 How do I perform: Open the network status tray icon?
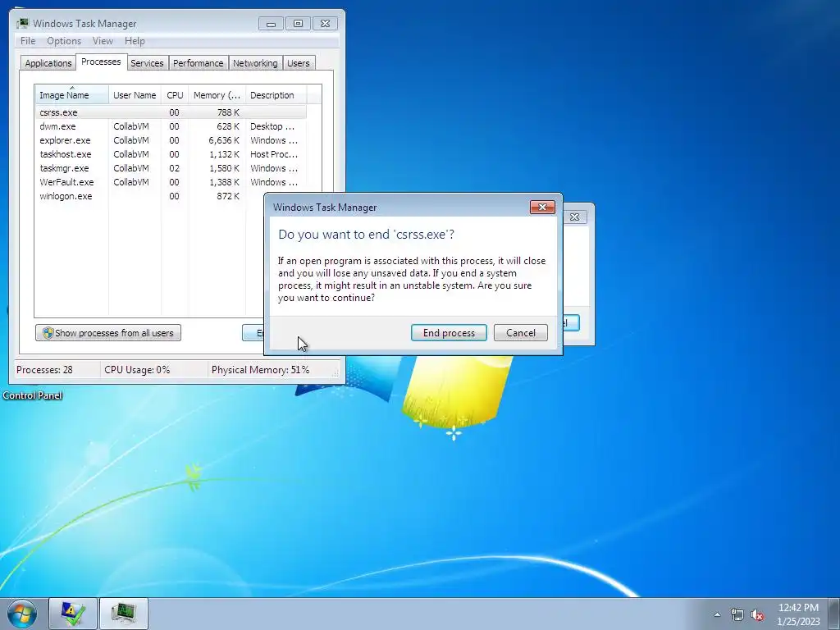[x=737, y=614]
